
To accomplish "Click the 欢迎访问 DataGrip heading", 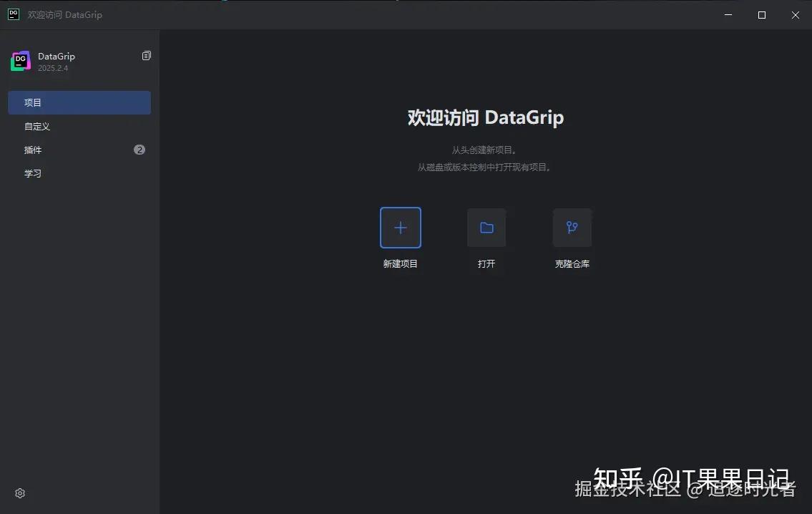I will coord(486,117).
